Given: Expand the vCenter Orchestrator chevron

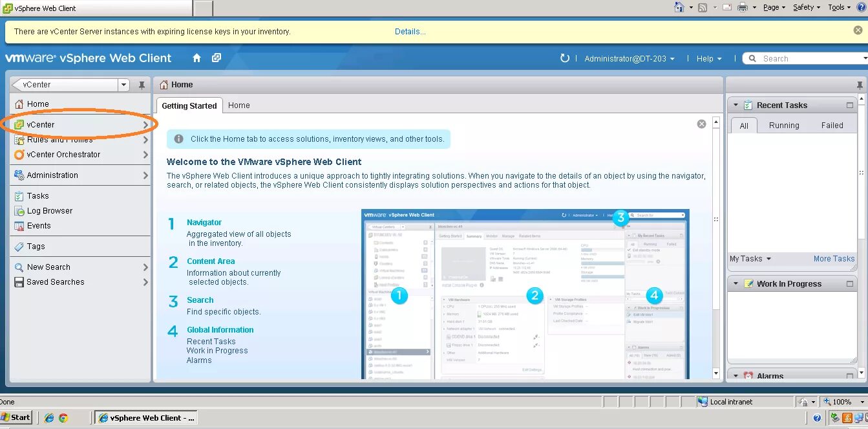Looking at the screenshot, I should tap(145, 155).
